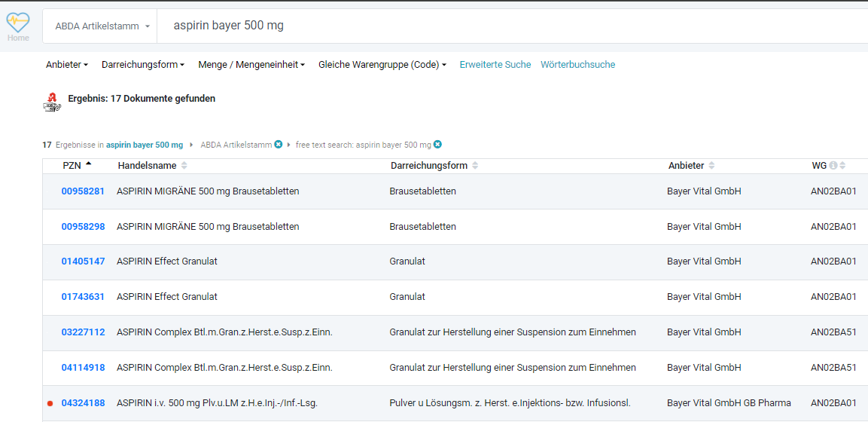Select ASPIRIN i.v. 500 mg Plv.u.LM product name
This screenshot has height=422, width=868.
218,403
